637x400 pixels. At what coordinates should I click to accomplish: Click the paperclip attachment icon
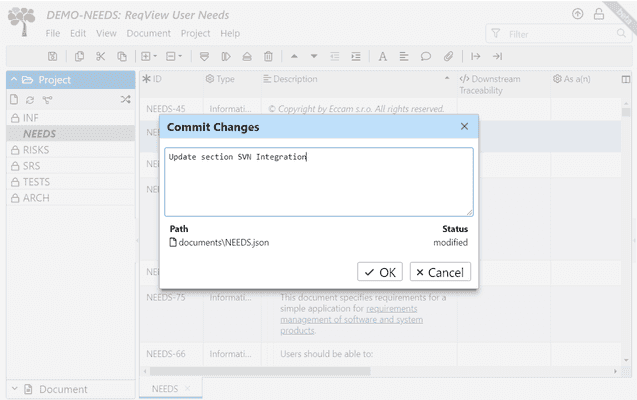447,57
